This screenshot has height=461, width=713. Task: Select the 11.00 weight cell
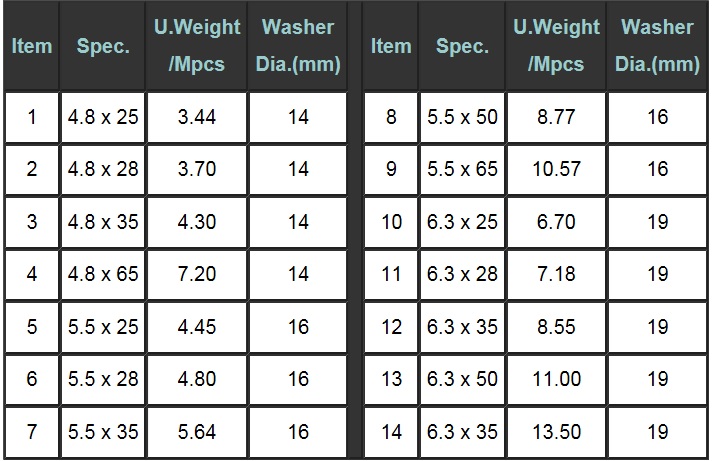[x=556, y=379]
